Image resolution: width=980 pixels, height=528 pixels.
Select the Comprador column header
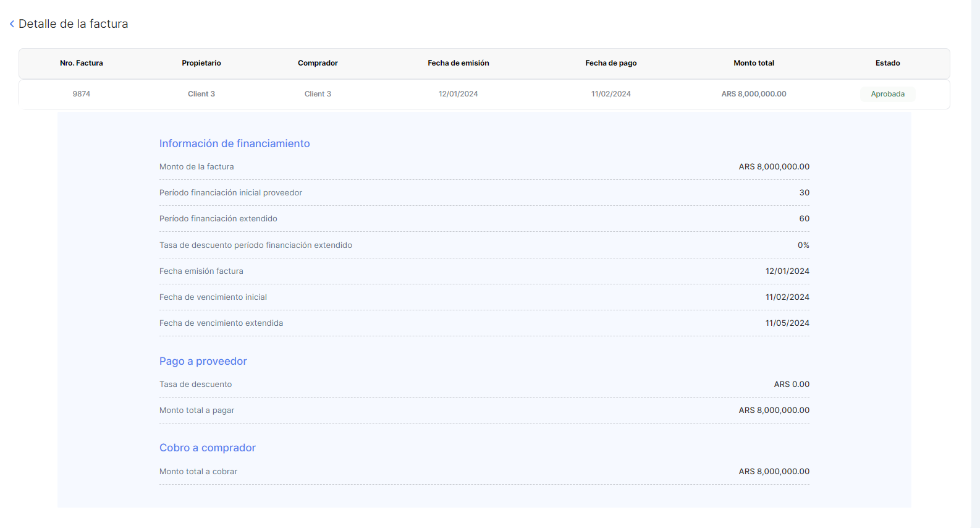point(318,63)
